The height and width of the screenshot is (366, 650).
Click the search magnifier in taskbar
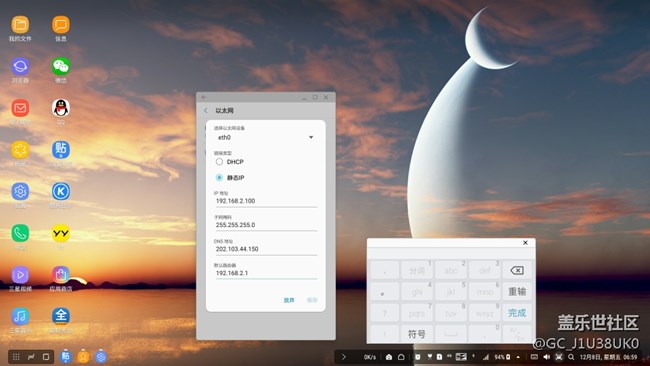pos(571,357)
